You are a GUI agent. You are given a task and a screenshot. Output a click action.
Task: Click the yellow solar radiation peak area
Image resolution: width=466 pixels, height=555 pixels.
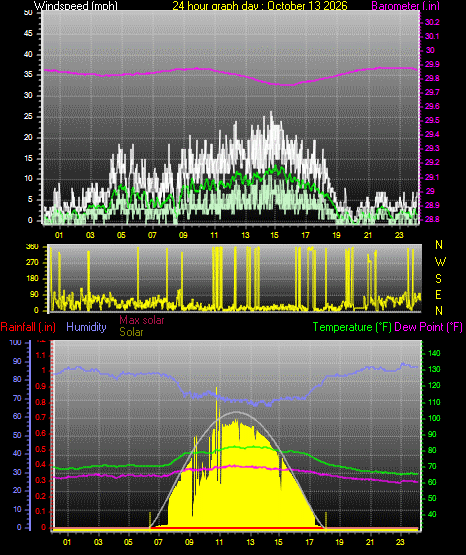(x=236, y=474)
